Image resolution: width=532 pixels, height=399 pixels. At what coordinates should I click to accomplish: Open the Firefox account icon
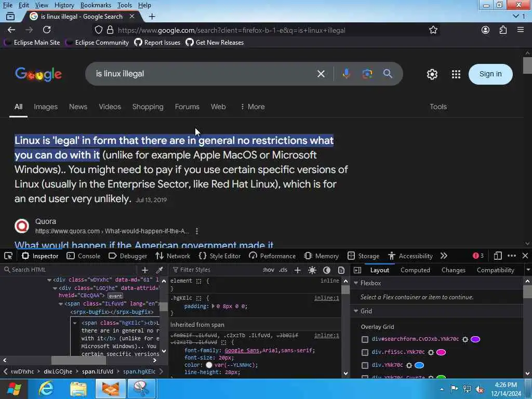[x=486, y=30]
